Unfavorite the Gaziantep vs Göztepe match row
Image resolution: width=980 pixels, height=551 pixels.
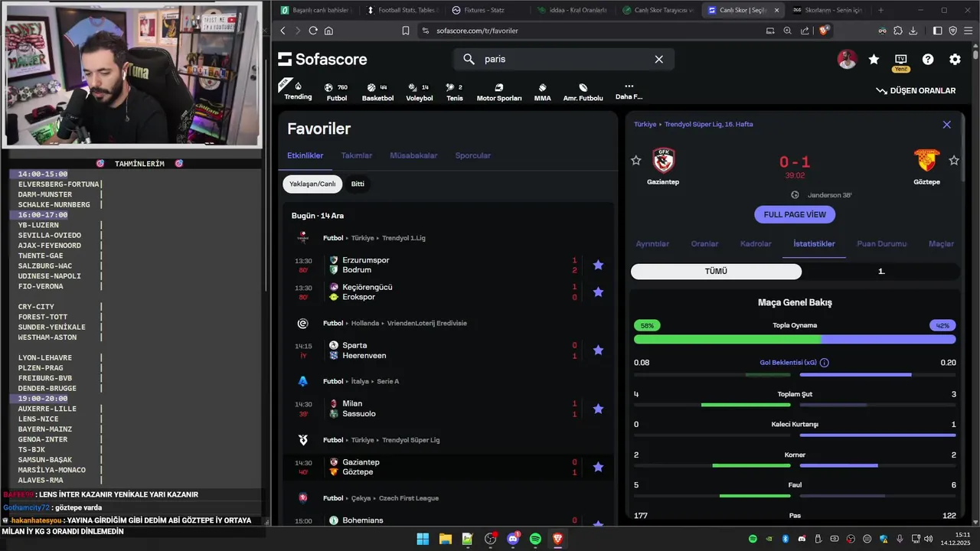coord(598,467)
